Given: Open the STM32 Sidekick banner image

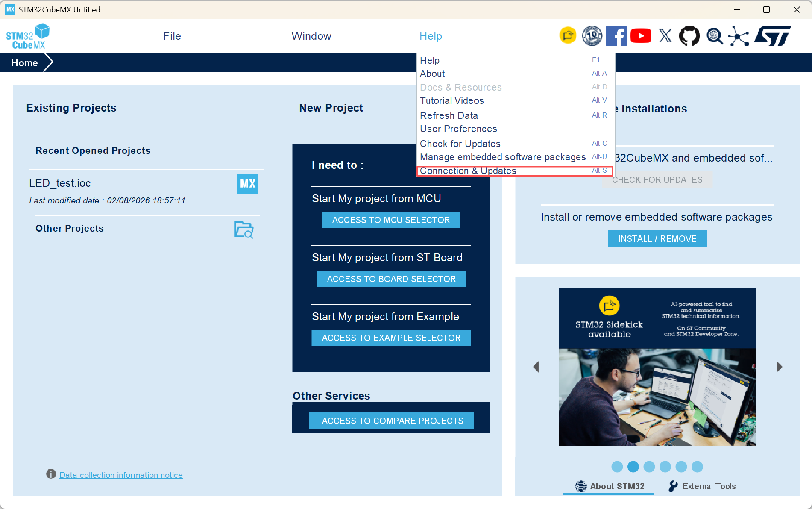Looking at the screenshot, I should coord(657,367).
